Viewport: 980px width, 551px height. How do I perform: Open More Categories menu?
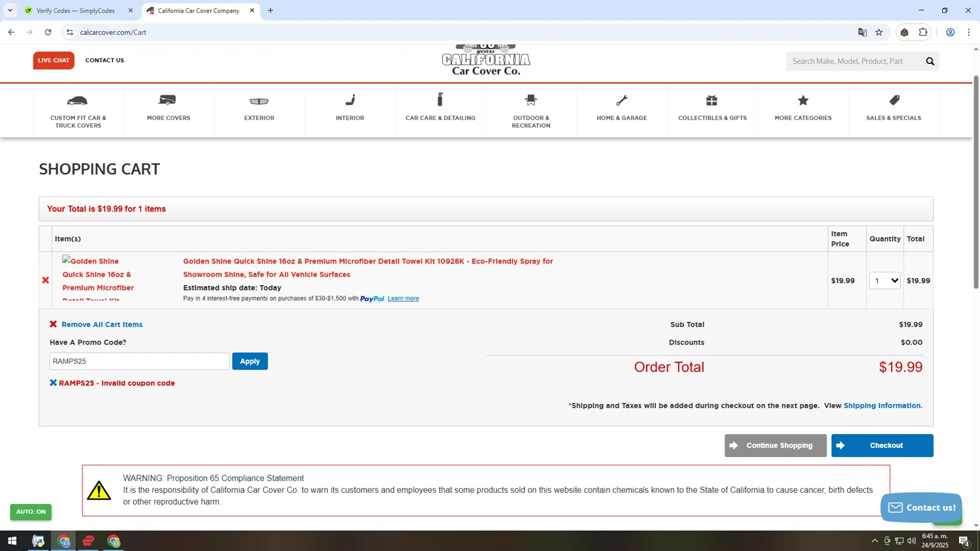coord(803,110)
